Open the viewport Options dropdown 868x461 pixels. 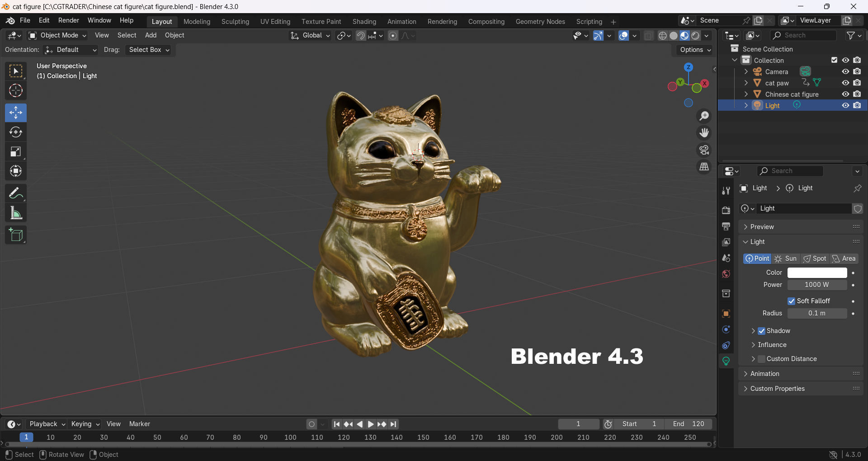[x=694, y=50]
